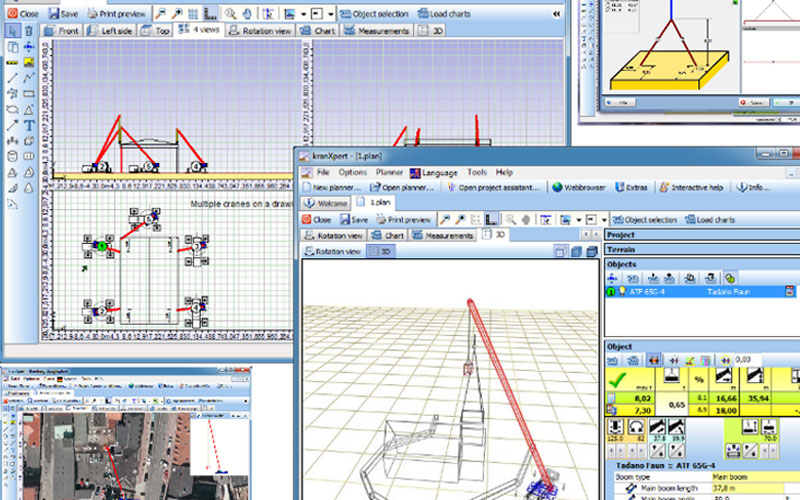The height and width of the screenshot is (500, 800).
Task: Open Interactive help
Action: click(x=691, y=187)
